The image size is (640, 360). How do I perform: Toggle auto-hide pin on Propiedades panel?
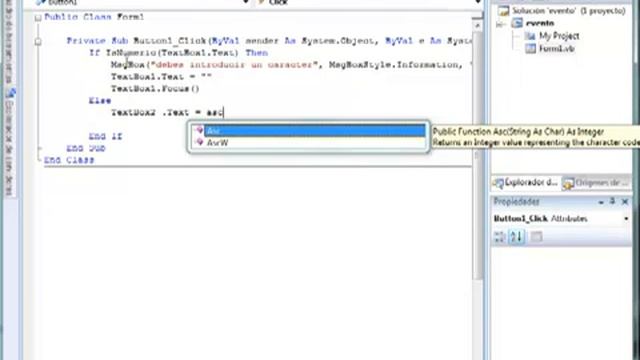pyautogui.click(x=612, y=201)
